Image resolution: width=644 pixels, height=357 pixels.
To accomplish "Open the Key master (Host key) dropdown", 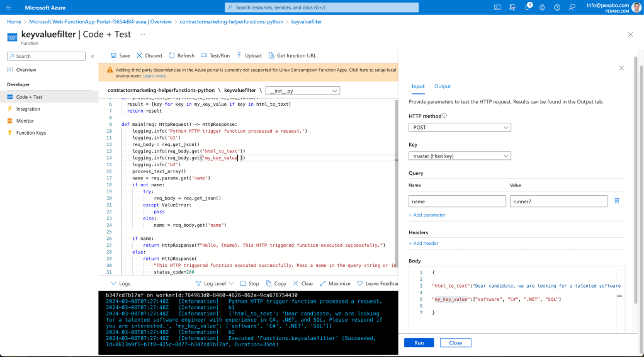I will [x=460, y=156].
